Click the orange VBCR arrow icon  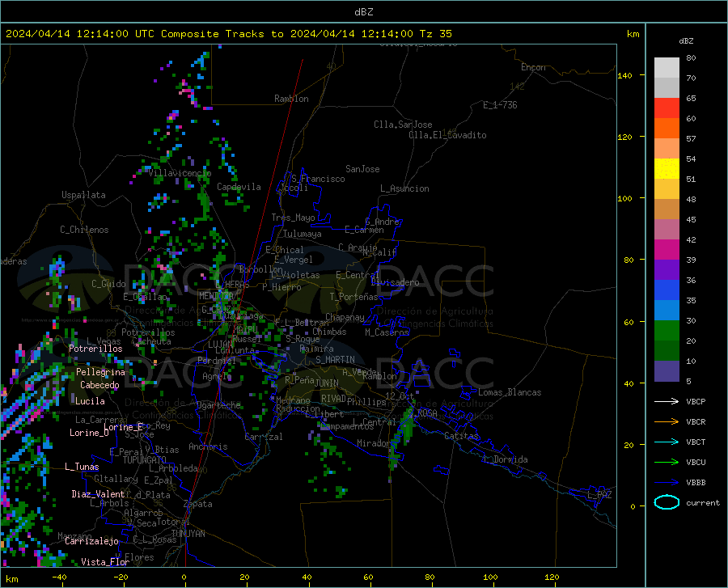667,422
